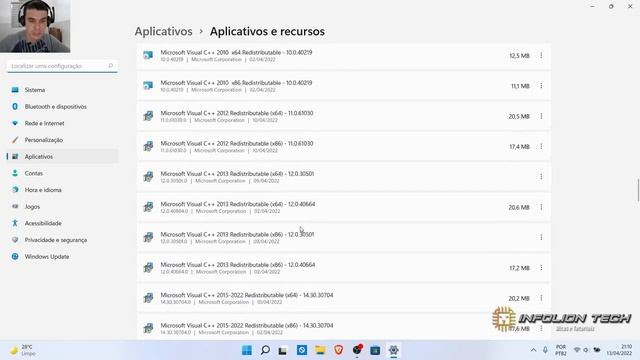640x360 pixels.
Task: Open Task View from the taskbar
Action: pyautogui.click(x=283, y=350)
